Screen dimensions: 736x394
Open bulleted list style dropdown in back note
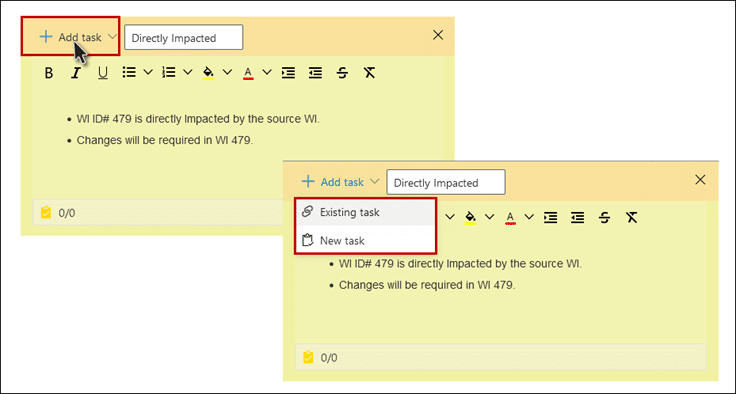[x=148, y=72]
